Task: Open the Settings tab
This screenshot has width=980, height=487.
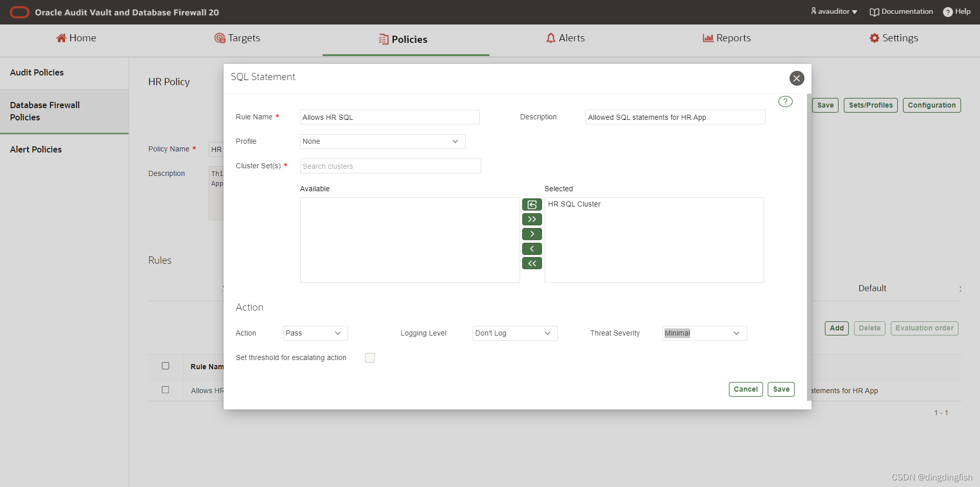Action: [x=894, y=38]
